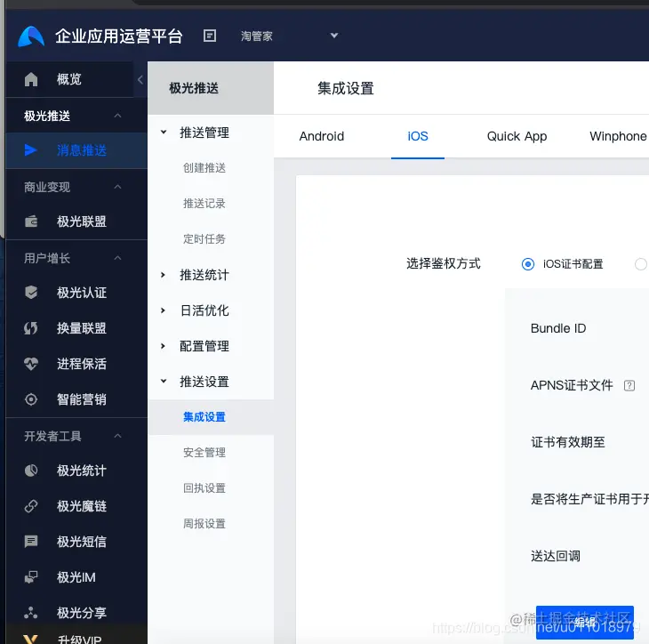Image resolution: width=649 pixels, height=644 pixels.
Task: Open 极光联盟 from the sidebar
Action: (82, 221)
